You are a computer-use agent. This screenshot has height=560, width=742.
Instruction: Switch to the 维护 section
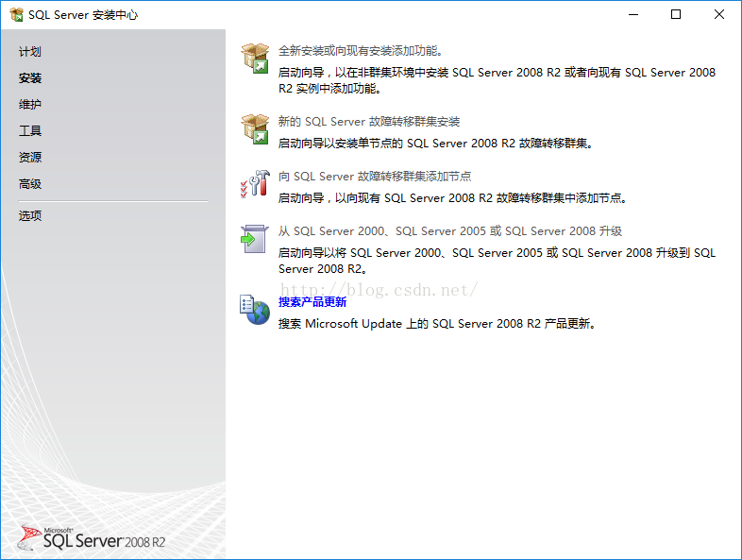[x=30, y=105]
